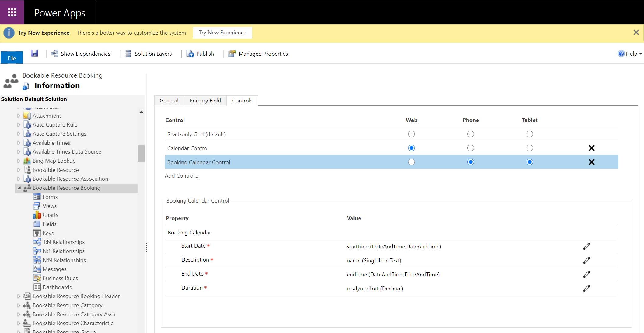
Task: Select Booking Calendar Control Web radio button
Action: click(x=411, y=161)
